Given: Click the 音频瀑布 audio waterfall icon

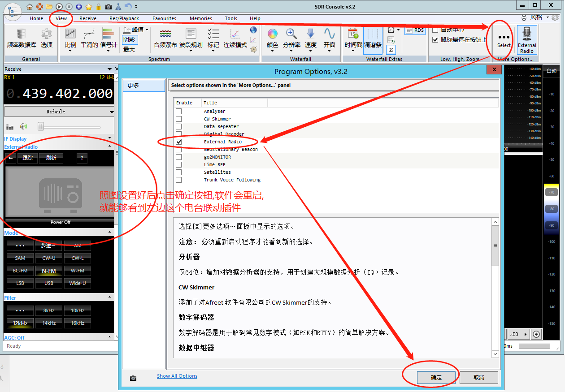Looking at the screenshot, I should tap(165, 38).
